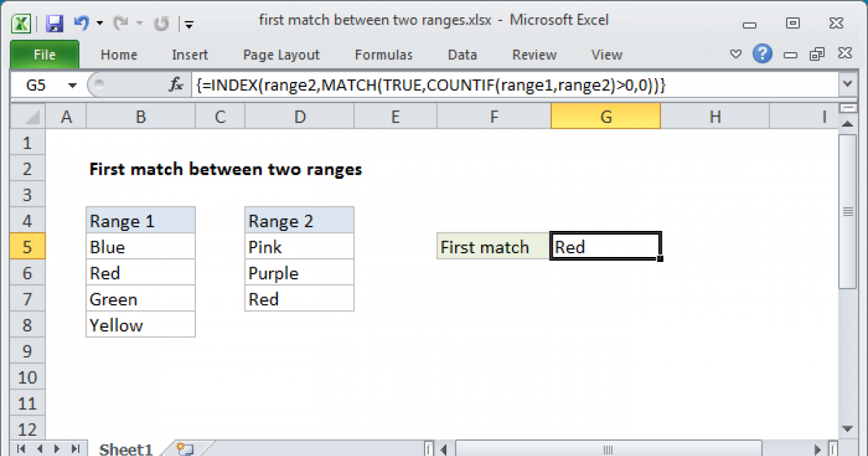The height and width of the screenshot is (456, 868).
Task: Click the Undo icon
Action: 82,22
